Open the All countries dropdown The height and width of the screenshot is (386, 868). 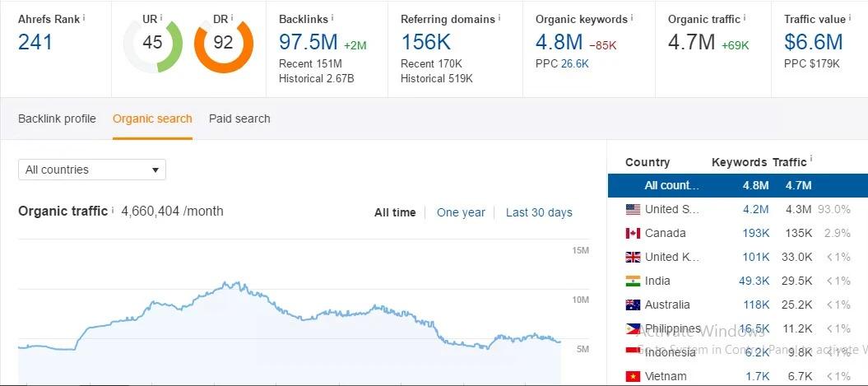92,170
